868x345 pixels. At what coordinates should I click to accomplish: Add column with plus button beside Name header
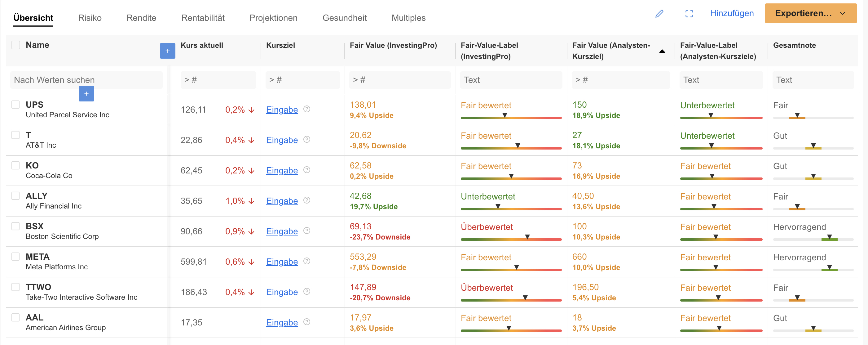[167, 51]
